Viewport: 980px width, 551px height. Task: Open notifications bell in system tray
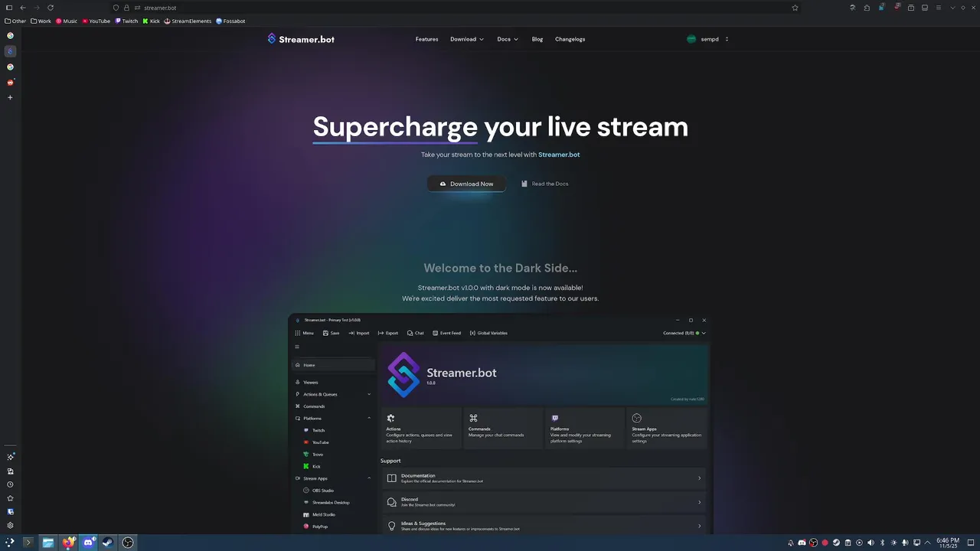(x=791, y=543)
